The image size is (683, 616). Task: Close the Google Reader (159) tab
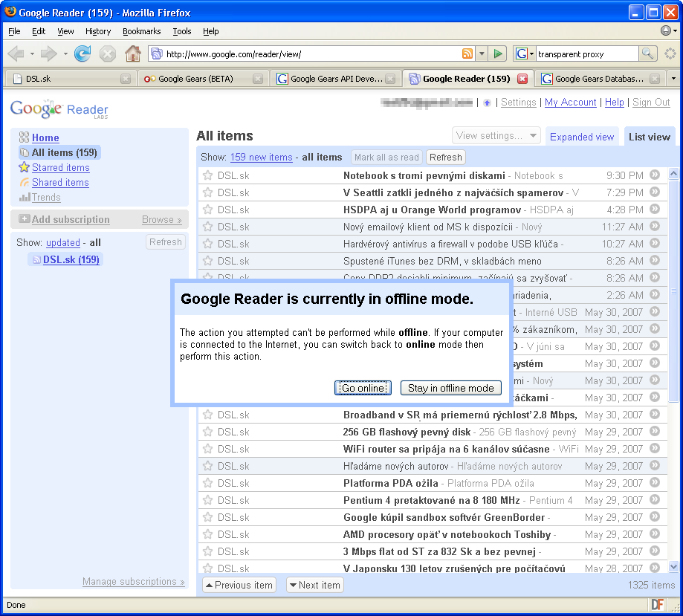[x=522, y=79]
